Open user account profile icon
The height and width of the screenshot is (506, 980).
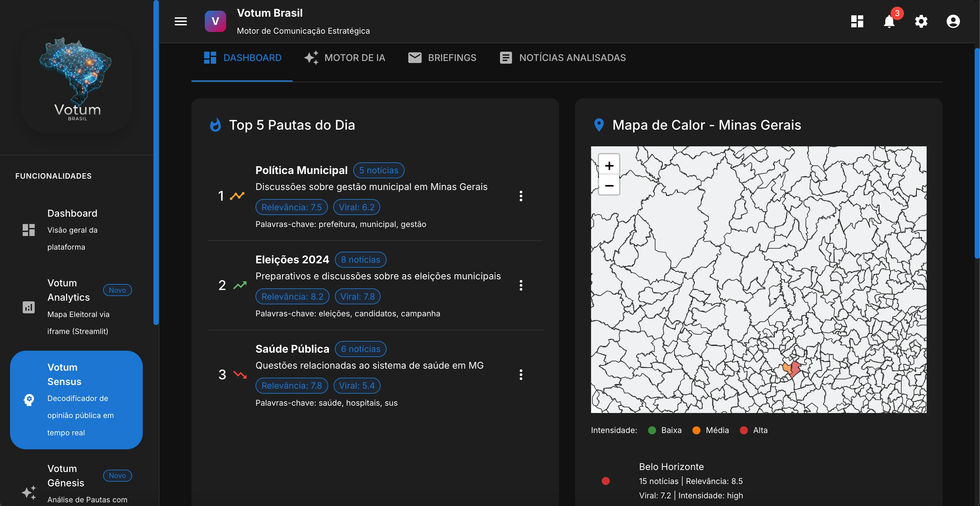[953, 21]
